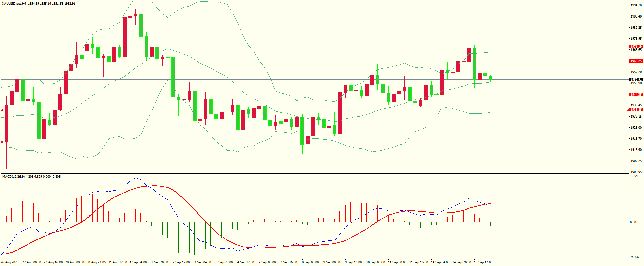Click the 4 Sep 12:00 time label
644x266 pixels.
246,262
